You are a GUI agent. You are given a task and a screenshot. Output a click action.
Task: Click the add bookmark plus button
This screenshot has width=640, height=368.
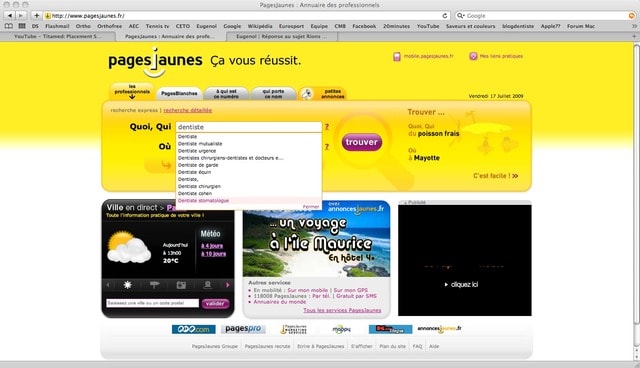click(x=36, y=16)
